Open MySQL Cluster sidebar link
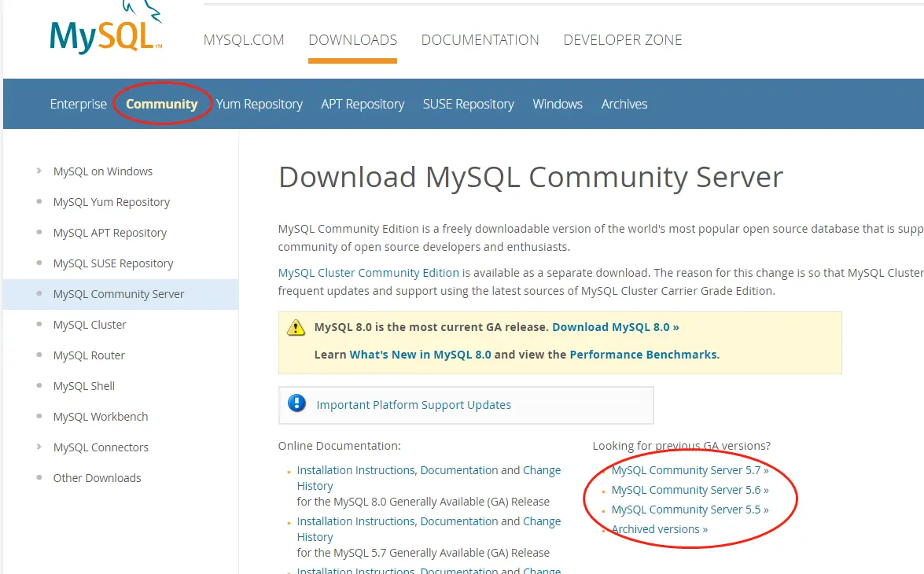924x574 pixels. click(x=90, y=325)
